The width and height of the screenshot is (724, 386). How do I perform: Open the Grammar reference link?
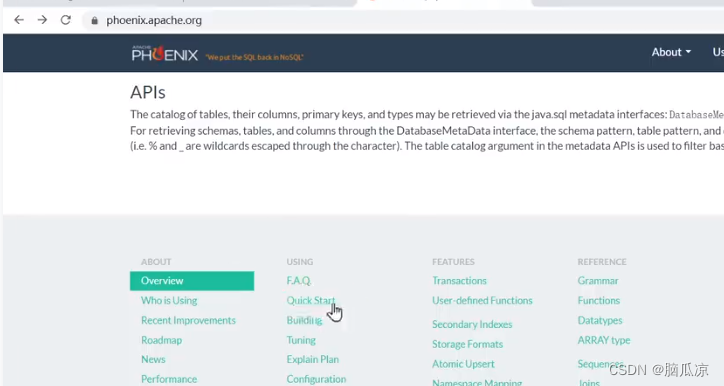[597, 281]
